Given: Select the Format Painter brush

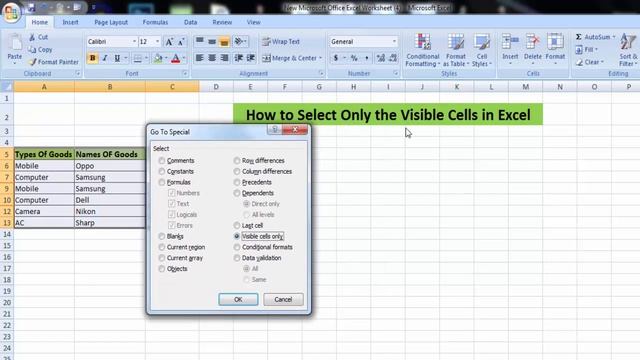Looking at the screenshot, I should pyautogui.click(x=32, y=62).
